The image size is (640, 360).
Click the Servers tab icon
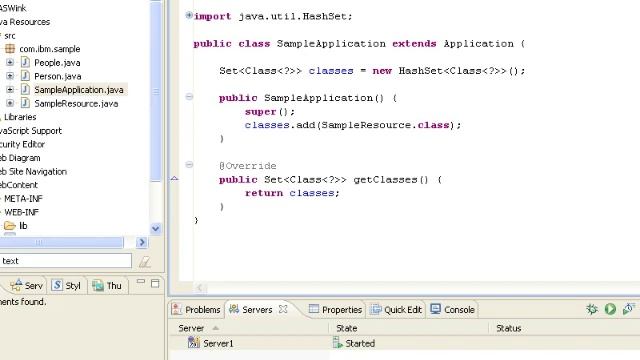coord(234,309)
